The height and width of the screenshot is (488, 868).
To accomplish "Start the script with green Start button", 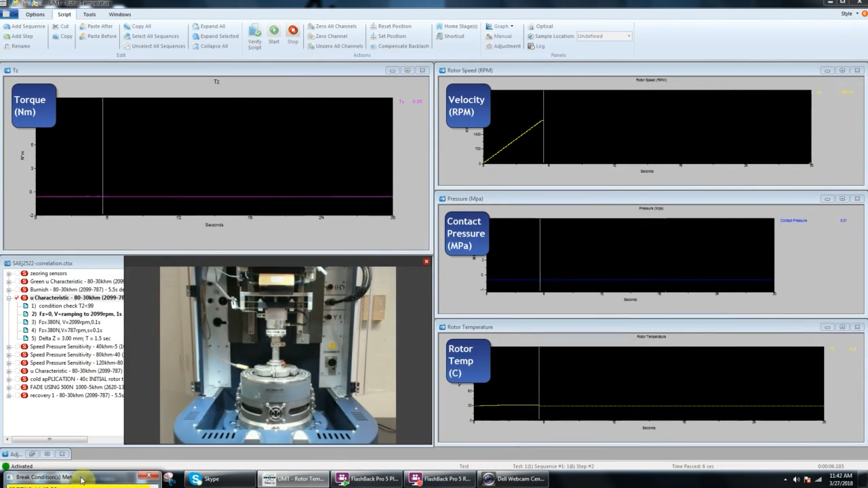I will [x=273, y=35].
